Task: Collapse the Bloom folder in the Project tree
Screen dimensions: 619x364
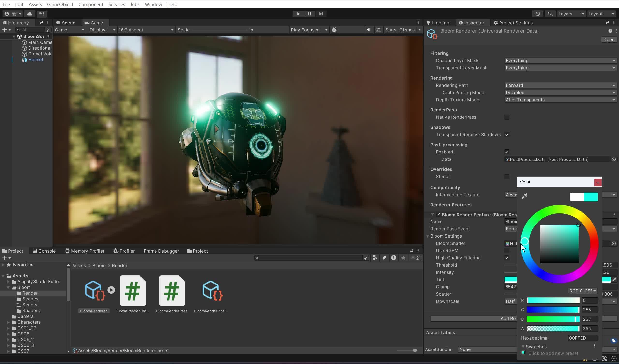Action: [x=8, y=287]
